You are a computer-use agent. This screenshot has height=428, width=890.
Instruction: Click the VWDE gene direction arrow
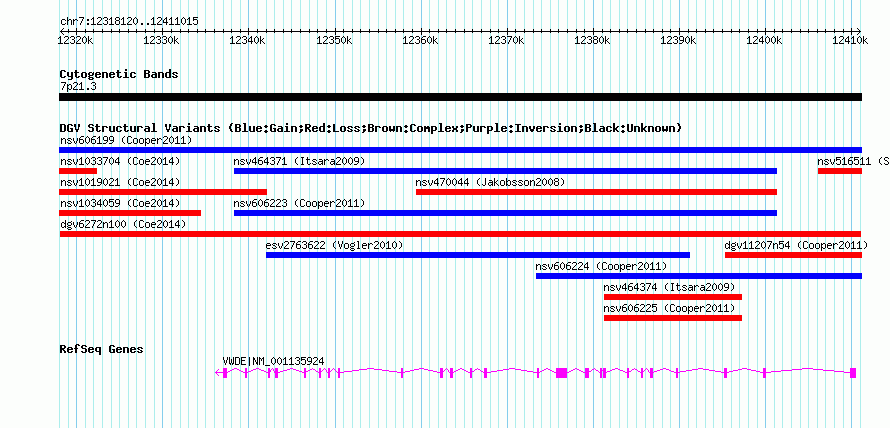[218, 373]
